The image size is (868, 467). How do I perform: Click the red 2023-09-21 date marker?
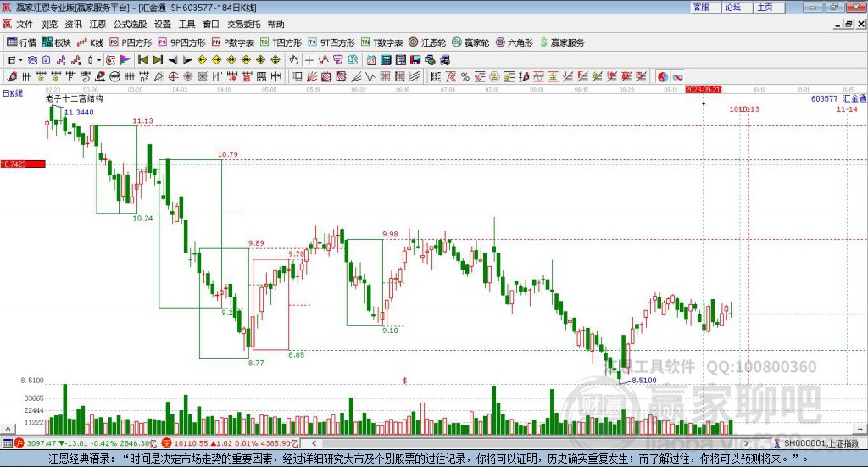pyautogui.click(x=703, y=89)
